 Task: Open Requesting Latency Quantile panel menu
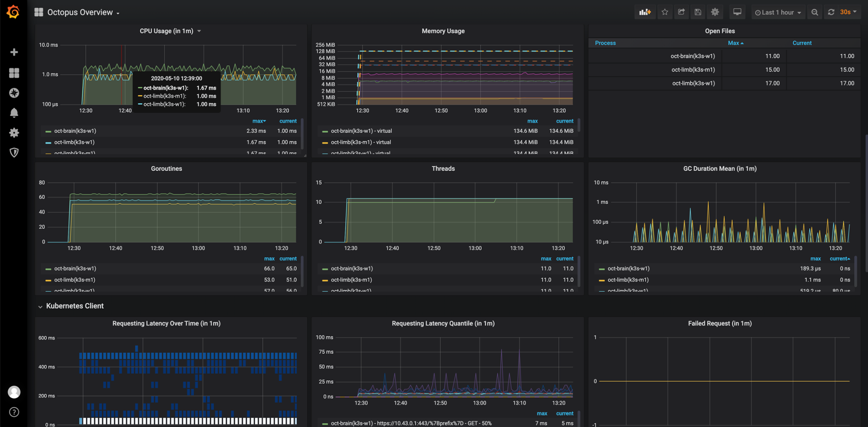point(443,323)
